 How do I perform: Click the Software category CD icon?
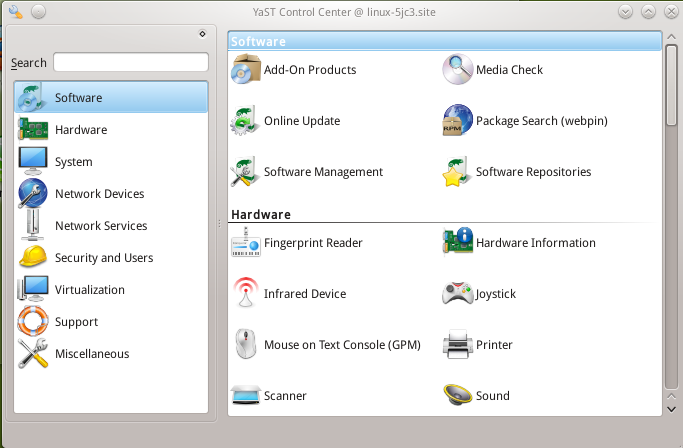(31, 97)
